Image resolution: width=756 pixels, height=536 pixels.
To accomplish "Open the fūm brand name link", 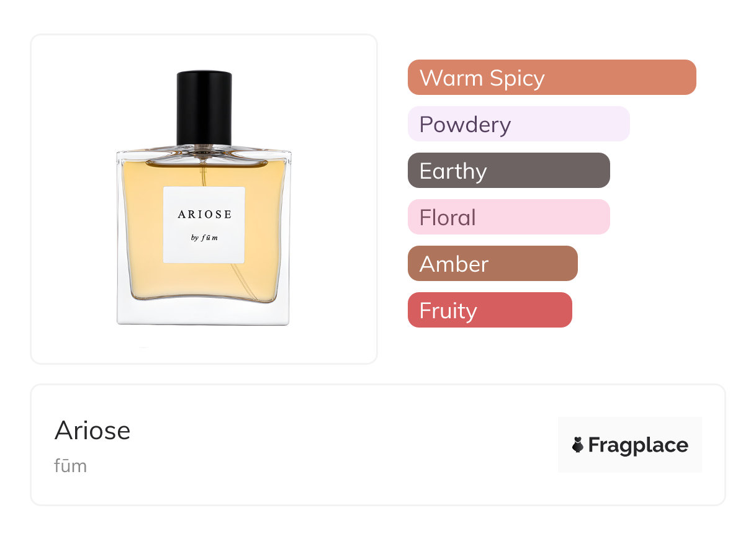I will click(x=71, y=466).
